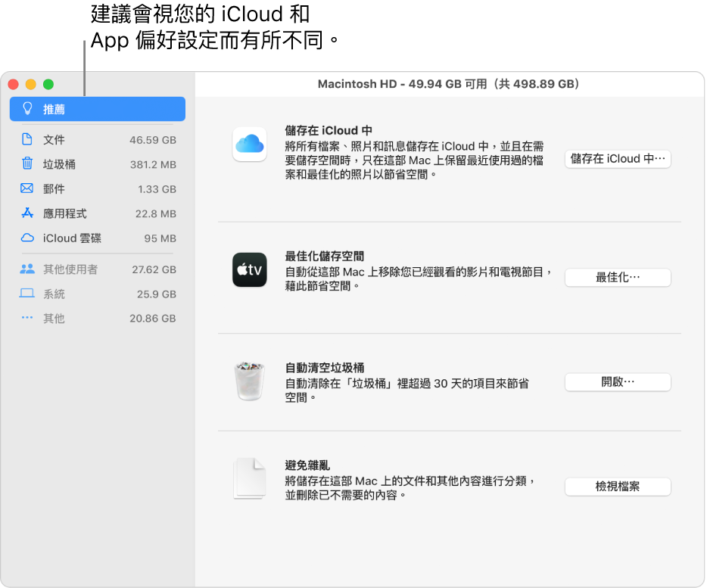Open the iCloud 雲碟 category in sidebar
The width and height of the screenshot is (707, 588).
[x=98, y=238]
